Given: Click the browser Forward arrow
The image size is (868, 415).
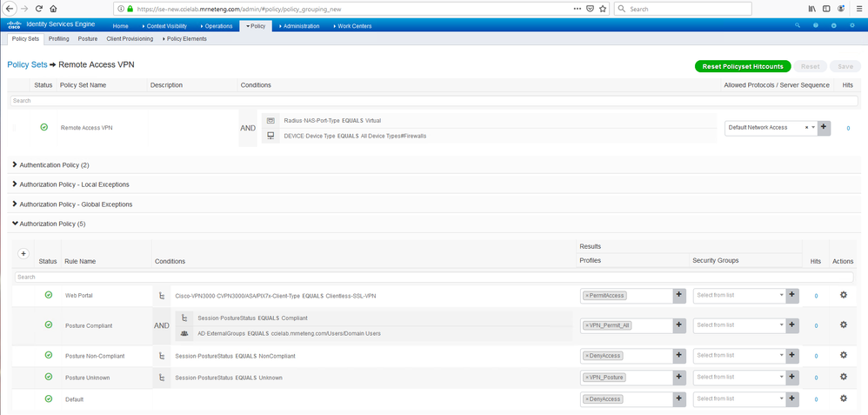Looking at the screenshot, I should tap(23, 9).
